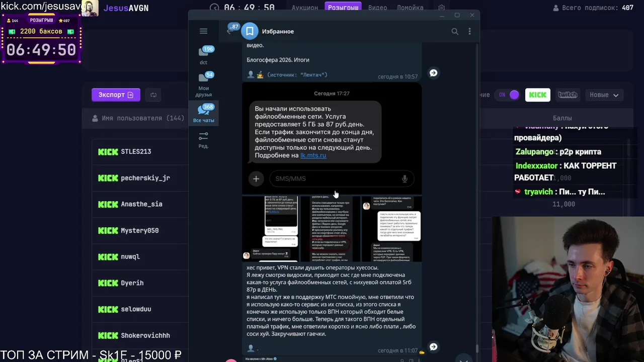
Task: Maximize the Telegram window
Action: (x=457, y=15)
